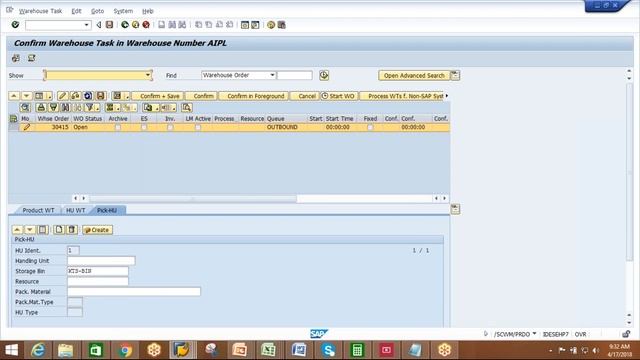
Task: Click the Refresh icon in the WO toolbar
Action: pyautogui.click(x=88, y=96)
